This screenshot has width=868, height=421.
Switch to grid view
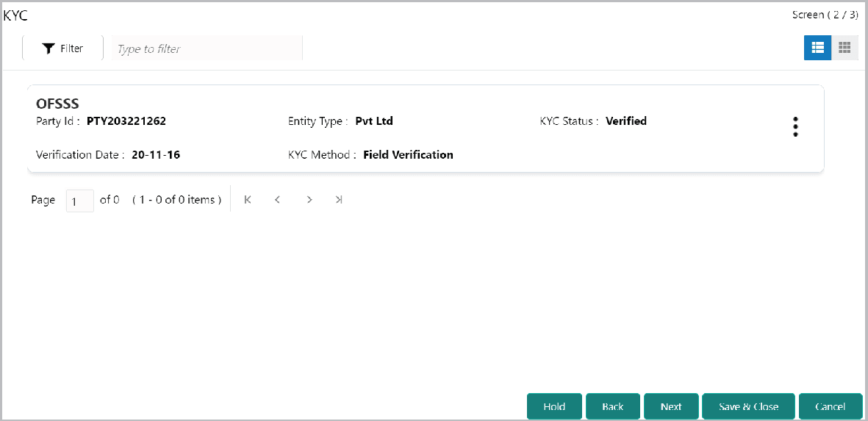click(x=844, y=48)
